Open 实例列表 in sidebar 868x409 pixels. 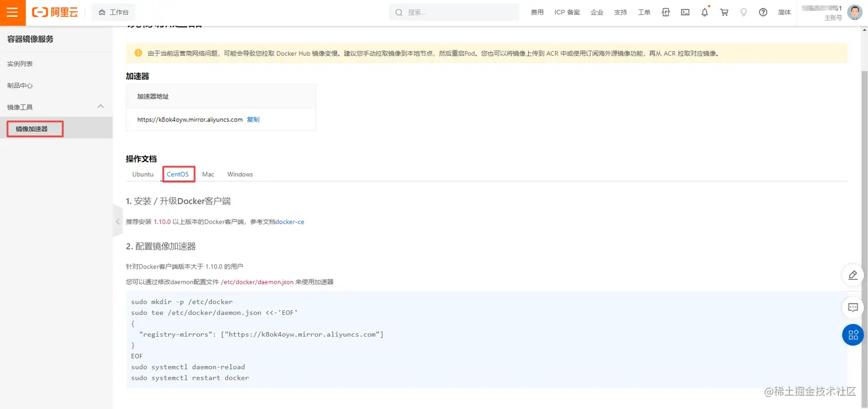pyautogui.click(x=20, y=64)
